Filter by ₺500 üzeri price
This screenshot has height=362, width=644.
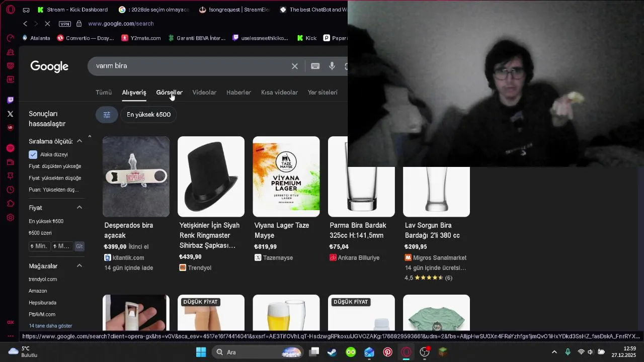click(x=40, y=233)
